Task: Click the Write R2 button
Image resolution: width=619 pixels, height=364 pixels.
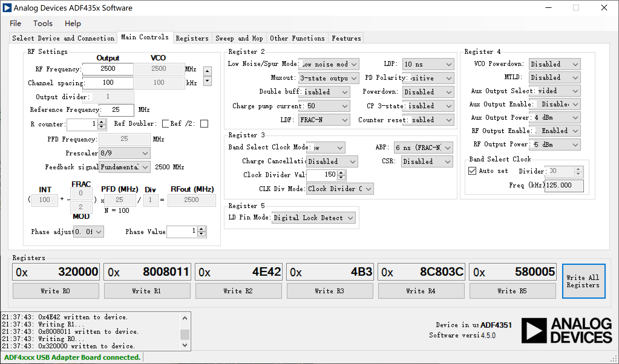Action: point(238,291)
